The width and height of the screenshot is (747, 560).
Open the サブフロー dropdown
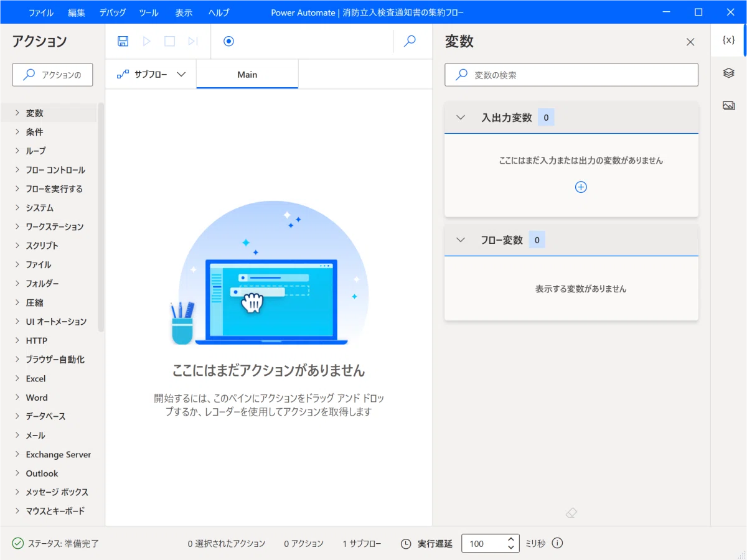point(151,75)
